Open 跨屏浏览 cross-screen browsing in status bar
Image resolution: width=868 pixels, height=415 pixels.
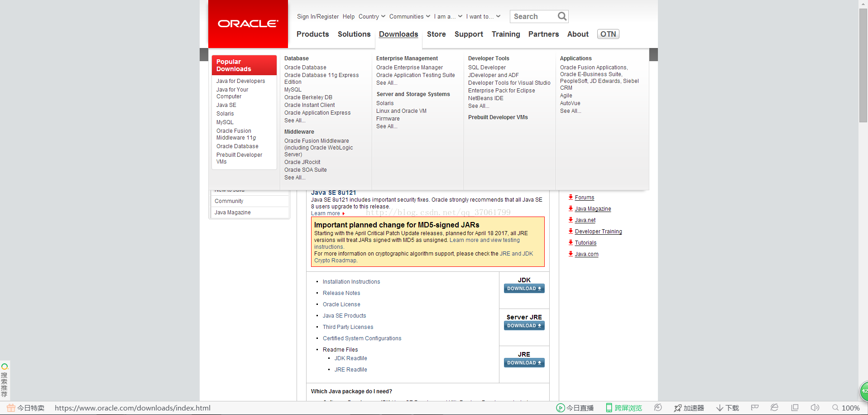click(x=624, y=408)
